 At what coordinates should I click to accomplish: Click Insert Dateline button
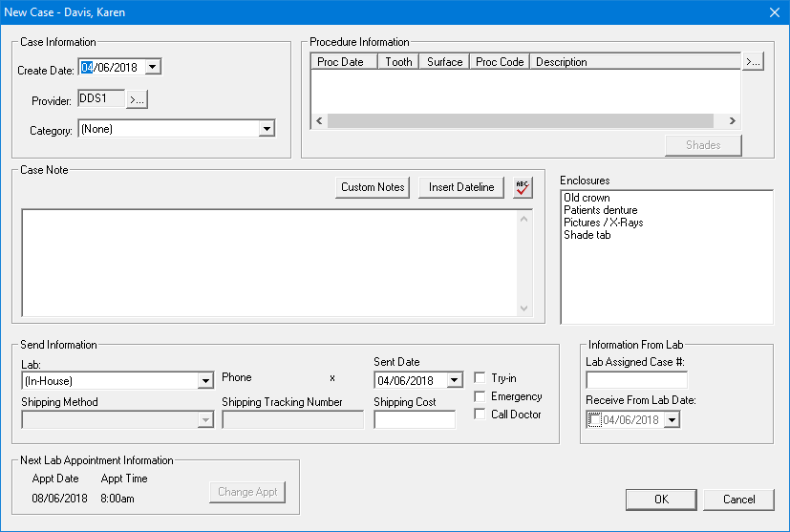[x=461, y=187]
